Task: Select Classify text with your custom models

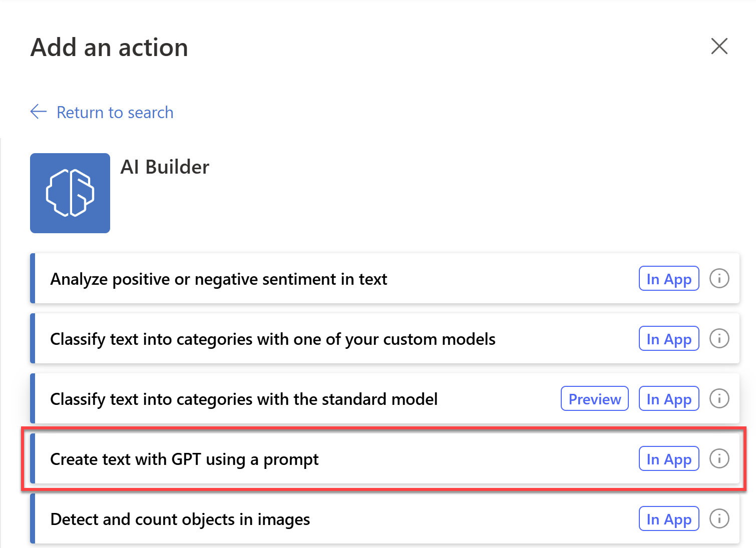Action: coord(272,339)
